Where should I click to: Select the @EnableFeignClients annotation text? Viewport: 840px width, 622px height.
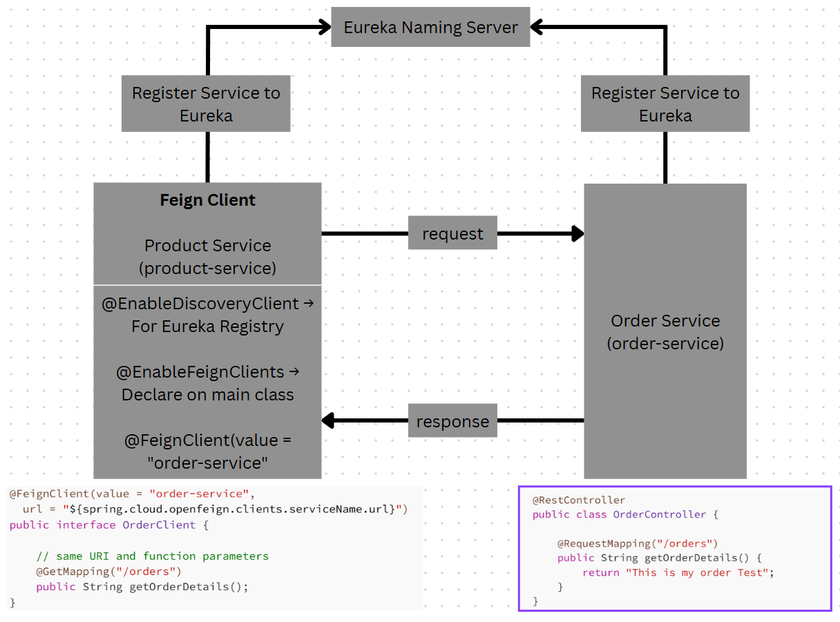pyautogui.click(x=207, y=383)
